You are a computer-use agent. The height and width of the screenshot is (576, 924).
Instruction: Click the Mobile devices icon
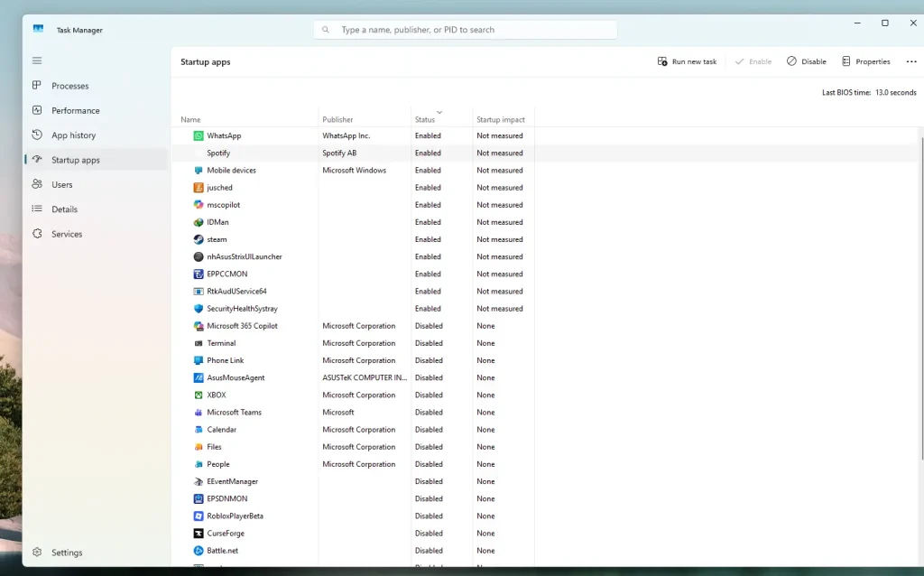(199, 171)
